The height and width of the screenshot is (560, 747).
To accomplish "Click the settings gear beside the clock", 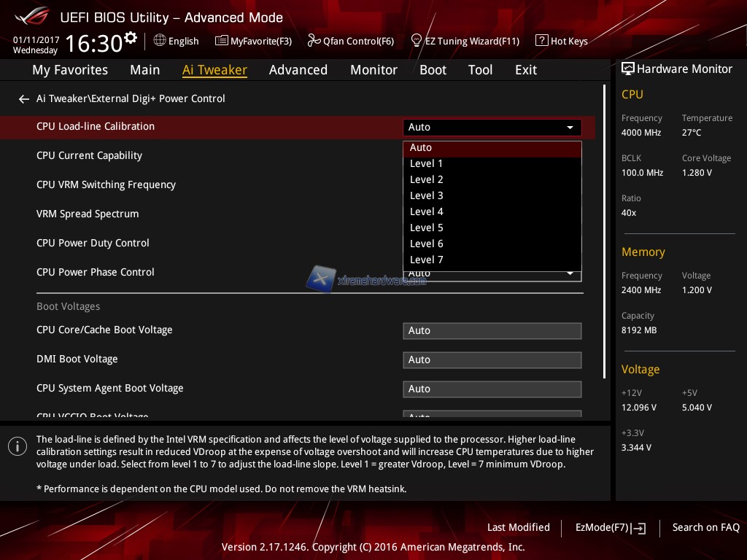I will pyautogui.click(x=131, y=39).
